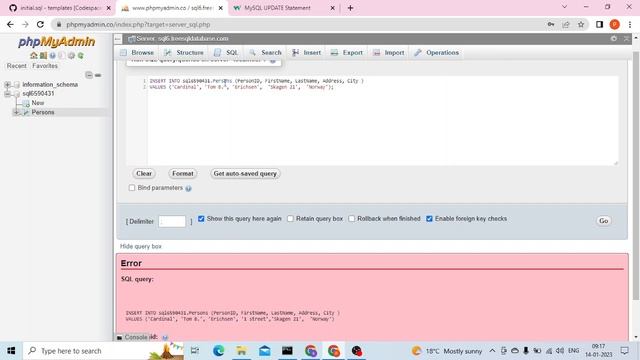The image size is (640, 360).
Task: Open browser side panel icon
Action: coord(599,24)
